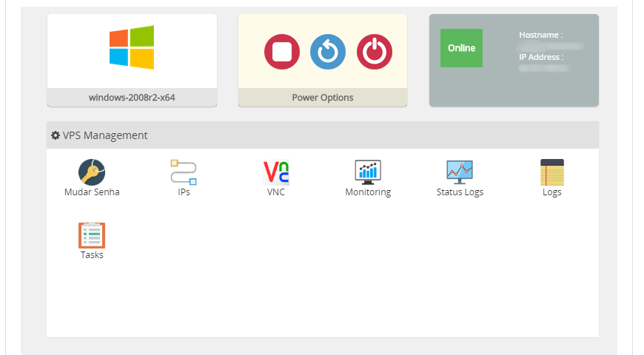Click the gear icon beside VPS Management
This screenshot has width=644, height=355.
56,135
